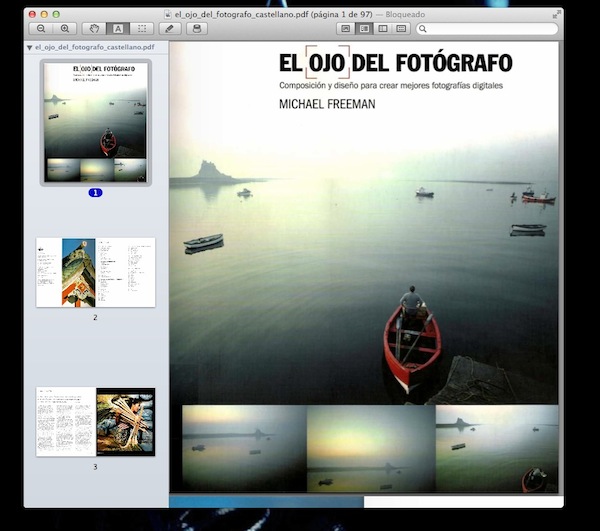Click the page 1 number badge
600x531 pixels.
[95, 193]
